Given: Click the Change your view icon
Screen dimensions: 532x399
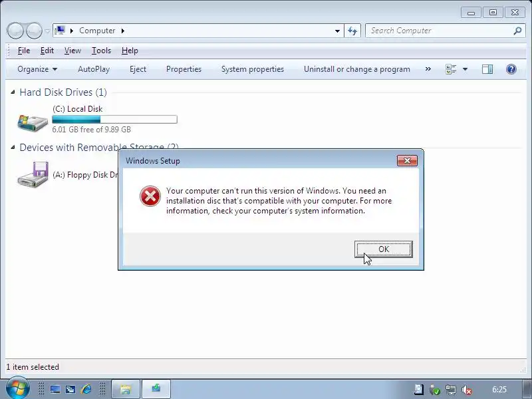Looking at the screenshot, I should click(x=451, y=69).
